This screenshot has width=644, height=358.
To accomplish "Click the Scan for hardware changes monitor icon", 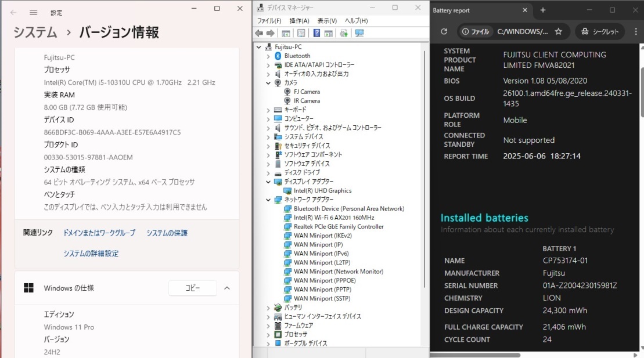I will 359,33.
